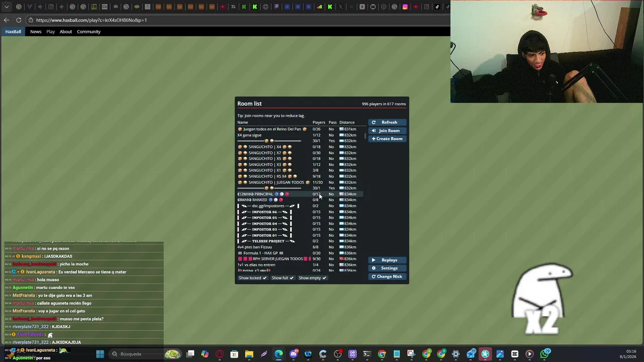644x362 pixels.
Task: Select the 'TELEESE PROJECT' room
Action: [300, 241]
